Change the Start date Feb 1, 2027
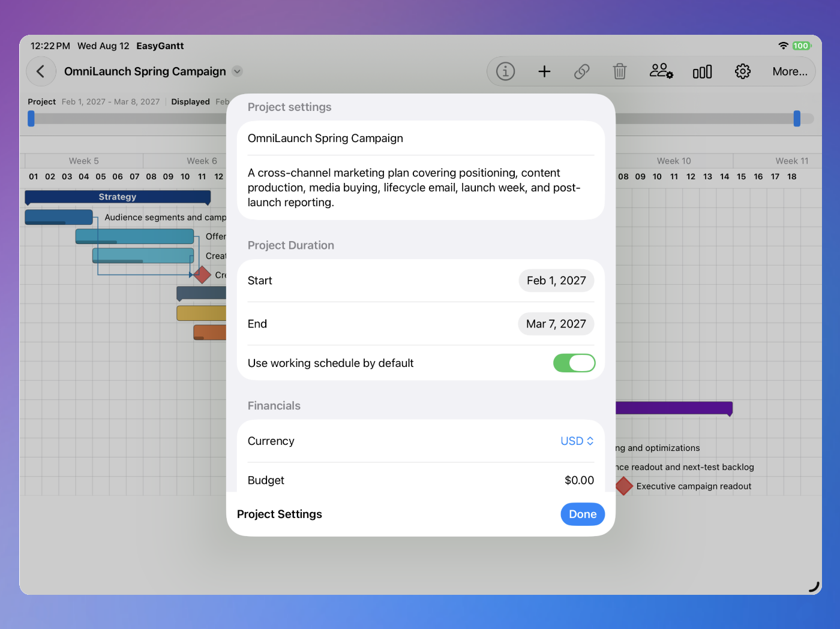 (556, 281)
